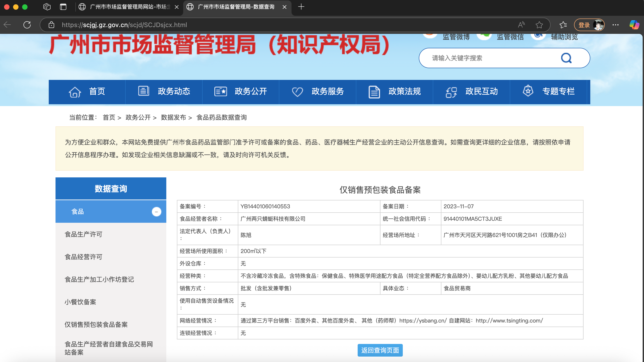The height and width of the screenshot is (362, 644).
Task: Go to 首页 in navigation bar
Action: [87, 91]
